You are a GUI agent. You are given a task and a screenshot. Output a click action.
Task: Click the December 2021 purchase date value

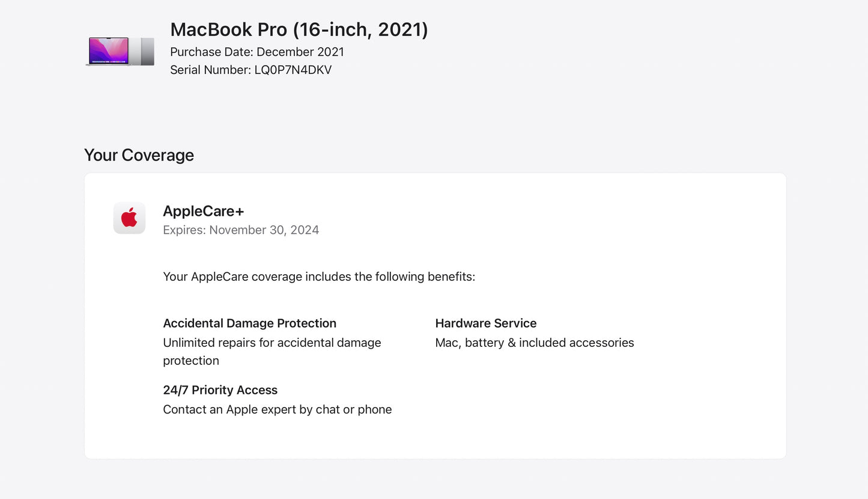[x=300, y=52]
